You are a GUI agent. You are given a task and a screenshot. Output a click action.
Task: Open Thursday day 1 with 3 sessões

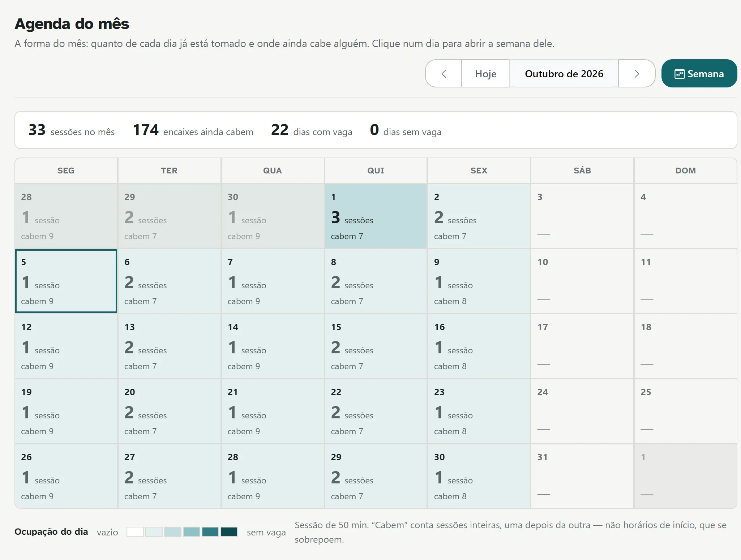[376, 216]
